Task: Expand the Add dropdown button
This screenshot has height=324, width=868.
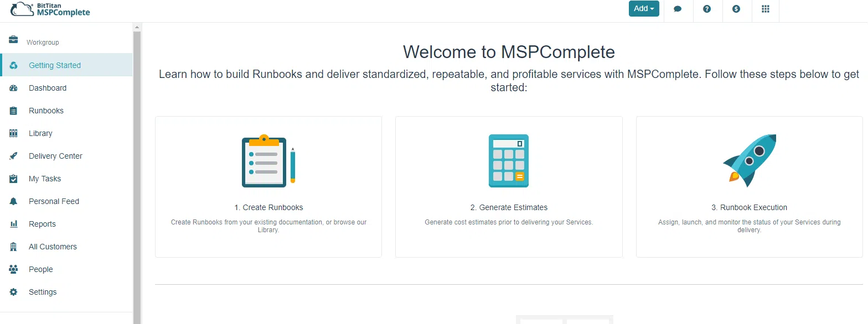Action: coord(644,9)
